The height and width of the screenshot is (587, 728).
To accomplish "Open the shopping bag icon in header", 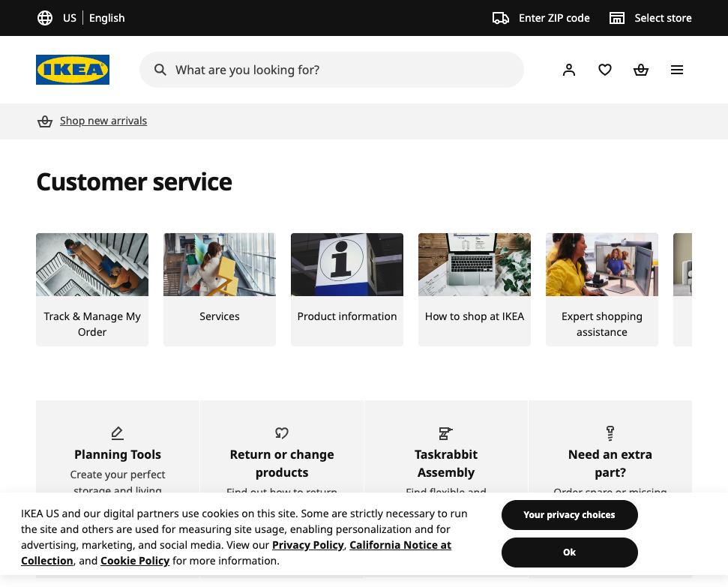I will coord(641,70).
